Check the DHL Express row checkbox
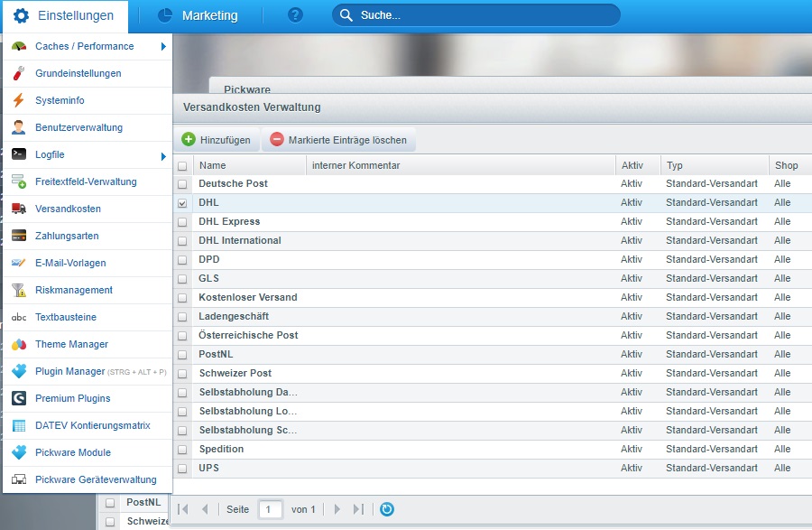The height and width of the screenshot is (530, 812). [x=182, y=222]
